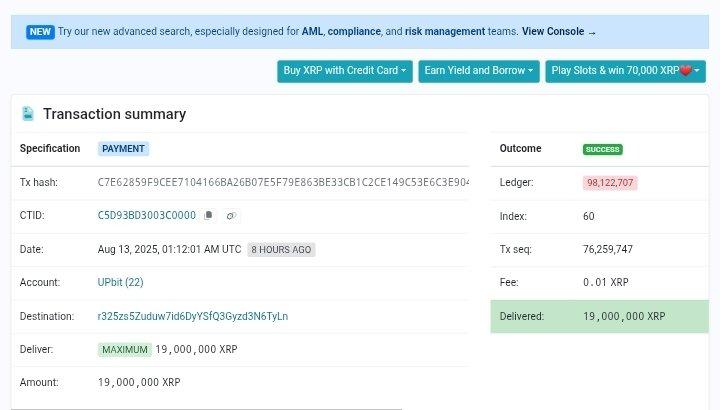Click the CTID link chain icon

click(230, 216)
